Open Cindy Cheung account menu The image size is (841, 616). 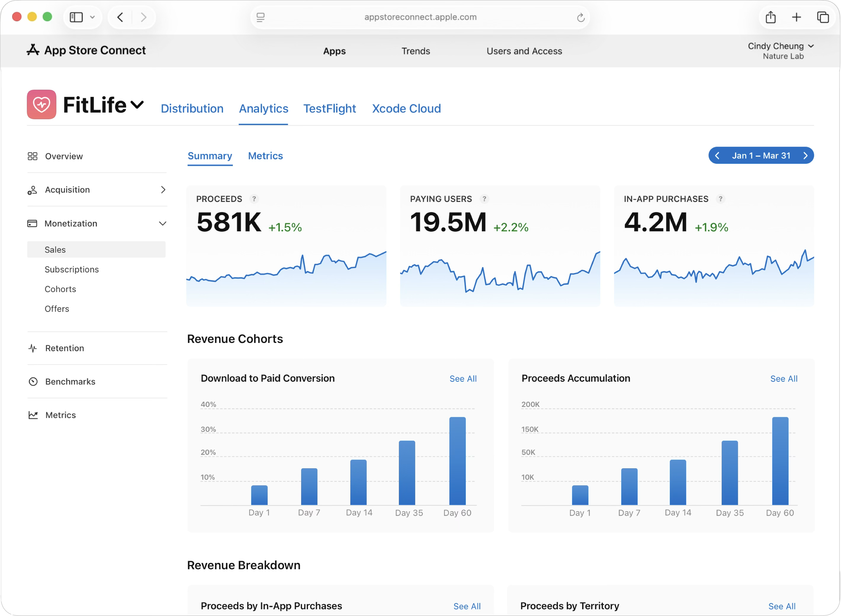(780, 46)
